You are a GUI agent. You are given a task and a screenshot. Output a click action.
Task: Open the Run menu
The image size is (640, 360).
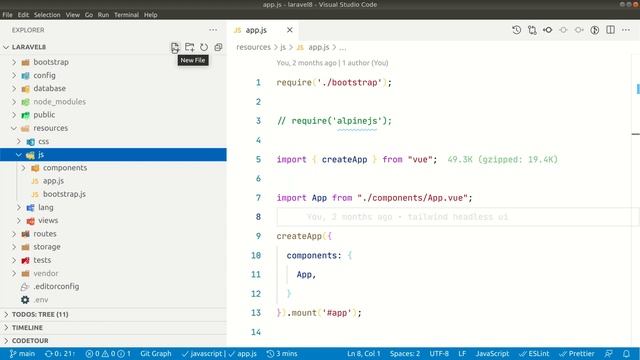(103, 15)
